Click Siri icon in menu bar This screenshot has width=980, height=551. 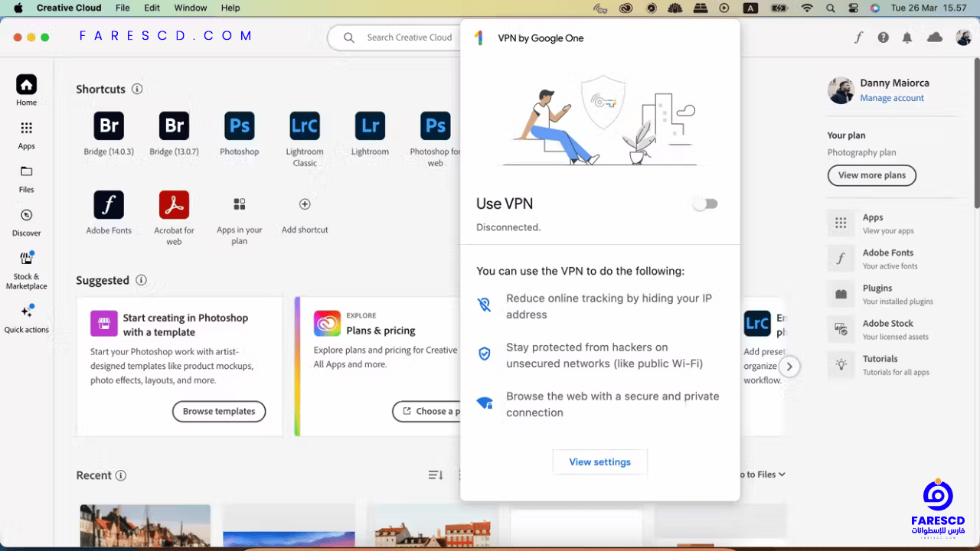tap(875, 8)
